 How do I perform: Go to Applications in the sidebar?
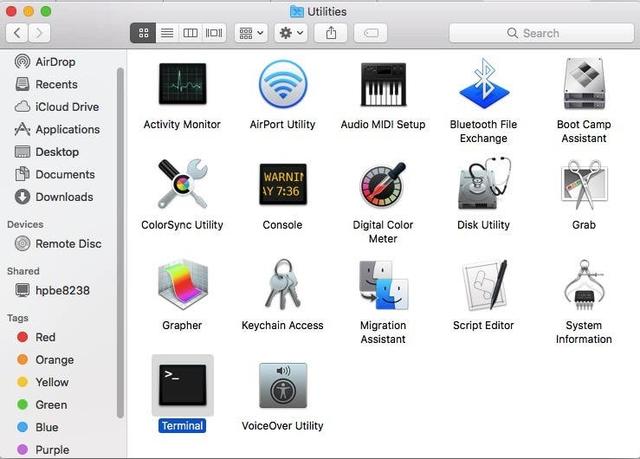(x=67, y=129)
